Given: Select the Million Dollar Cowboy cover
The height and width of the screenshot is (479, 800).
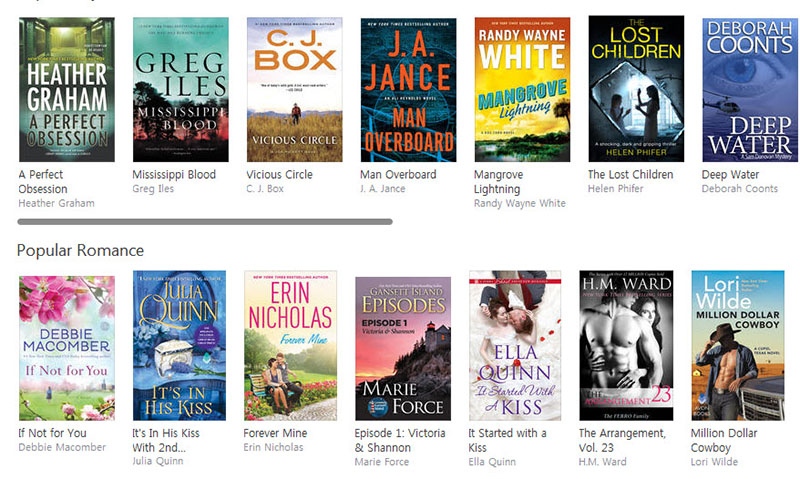Looking at the screenshot, I should coord(738,345).
